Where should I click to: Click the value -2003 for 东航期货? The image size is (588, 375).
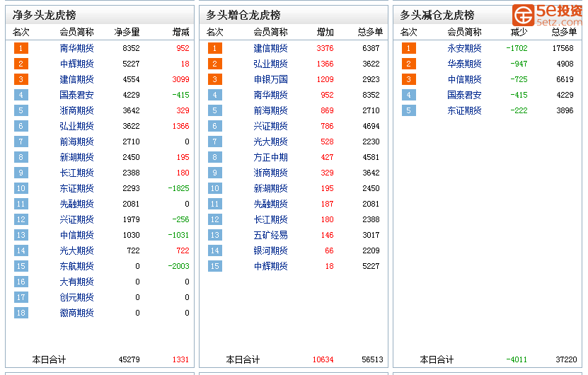point(178,266)
